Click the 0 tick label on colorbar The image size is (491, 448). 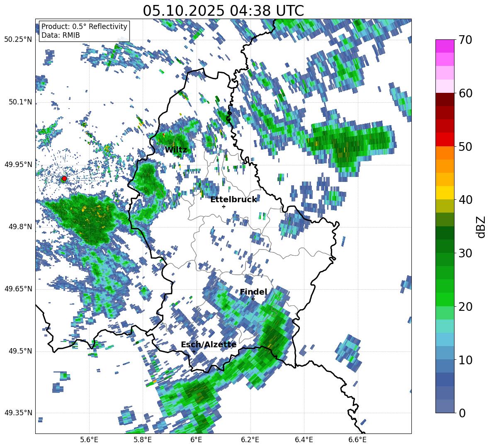tap(462, 413)
